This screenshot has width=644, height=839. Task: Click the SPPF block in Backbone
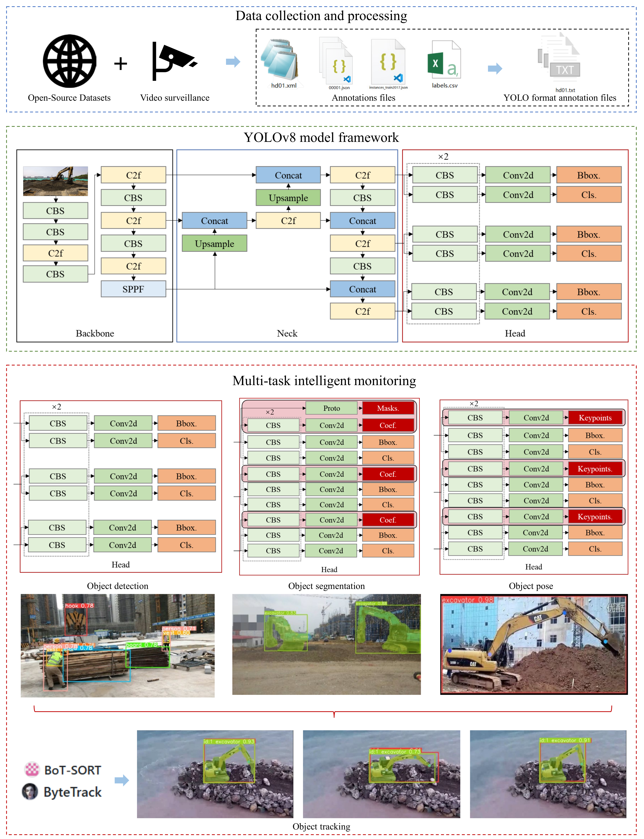(133, 289)
